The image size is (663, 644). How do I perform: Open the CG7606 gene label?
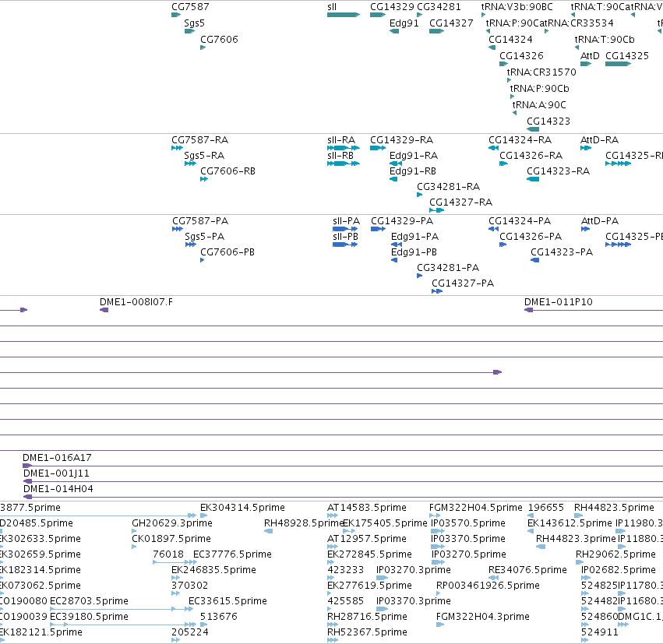click(219, 40)
